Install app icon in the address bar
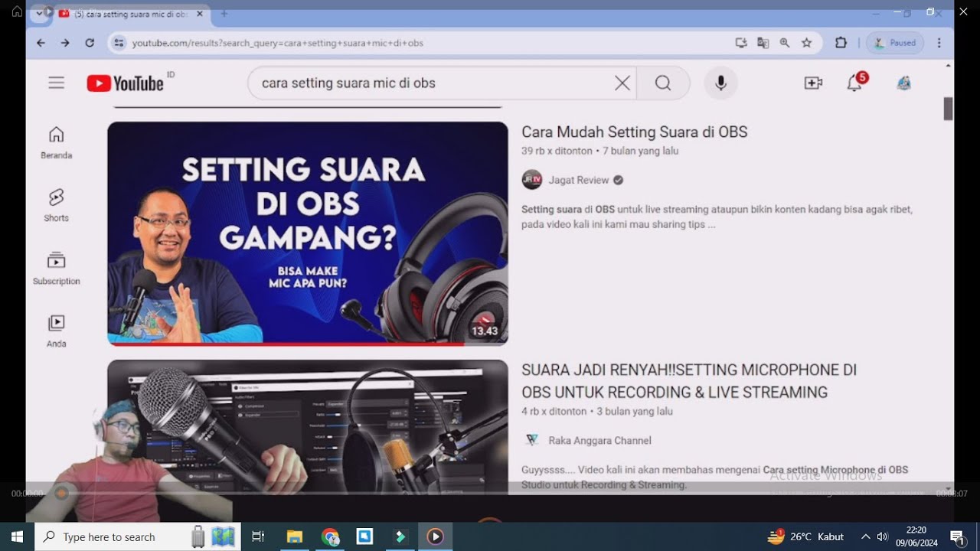 click(x=741, y=43)
